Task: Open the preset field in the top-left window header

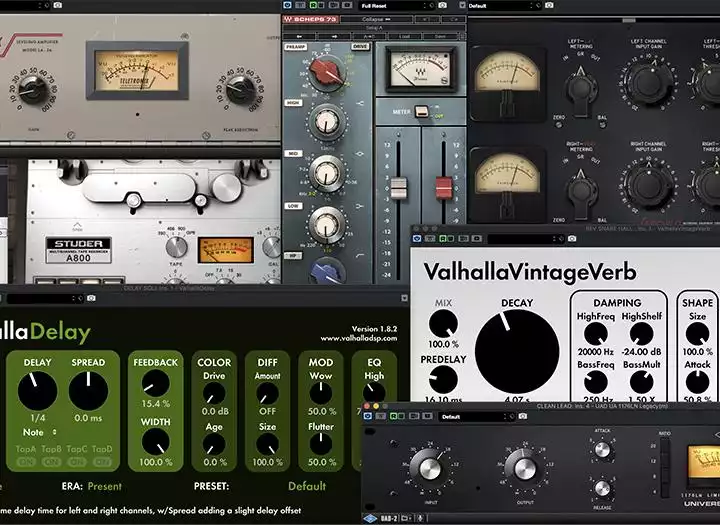Action: (x=25, y=5)
